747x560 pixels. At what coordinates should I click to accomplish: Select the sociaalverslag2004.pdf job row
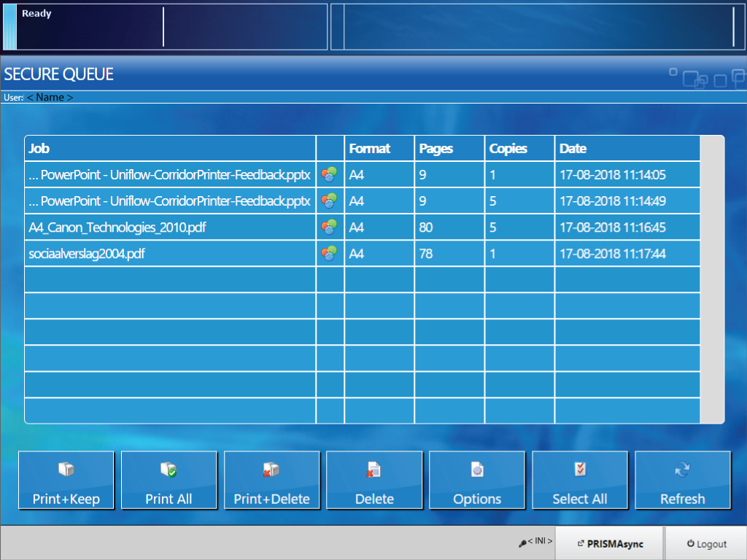coord(170,254)
